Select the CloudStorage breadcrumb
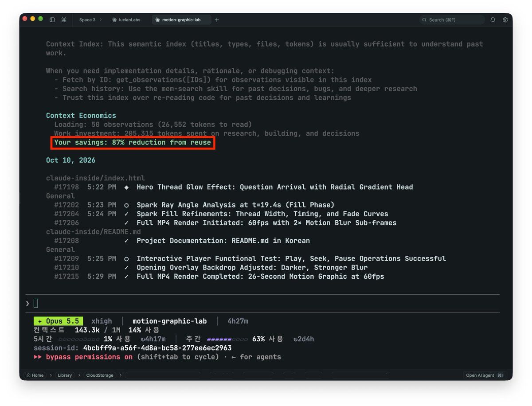The width and height of the screenshot is (532, 406). coord(100,375)
